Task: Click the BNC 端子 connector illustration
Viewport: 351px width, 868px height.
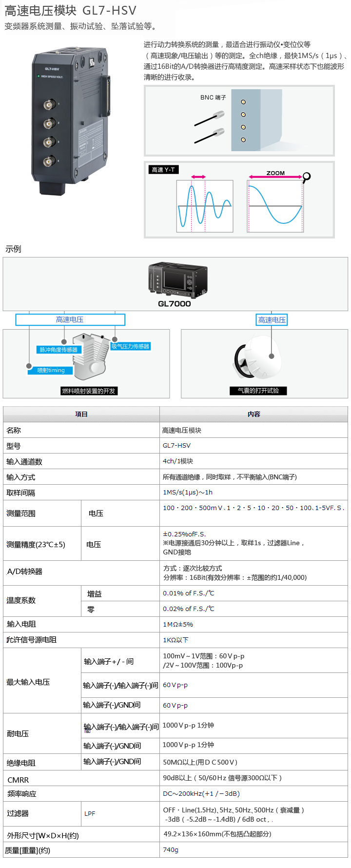Action: click(239, 120)
